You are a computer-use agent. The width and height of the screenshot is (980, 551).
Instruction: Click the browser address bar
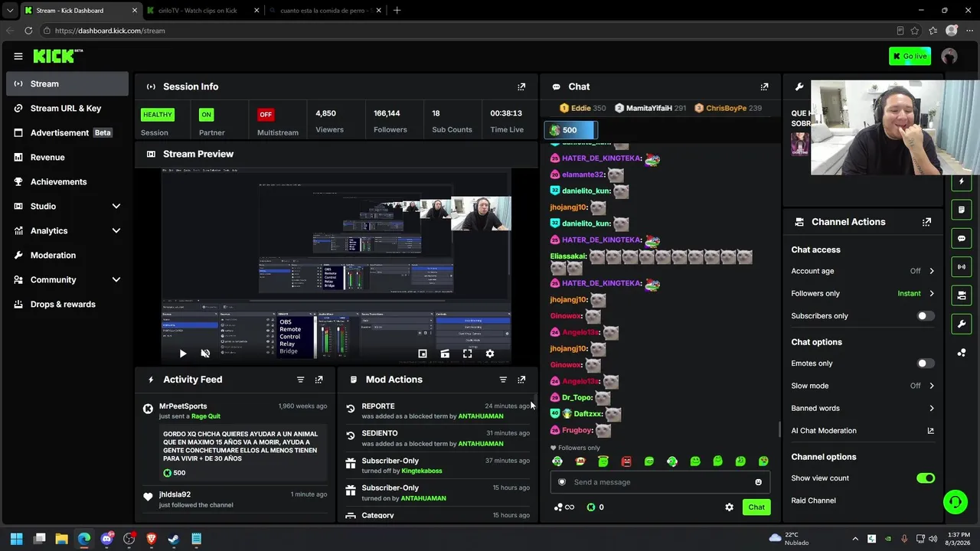(x=467, y=31)
